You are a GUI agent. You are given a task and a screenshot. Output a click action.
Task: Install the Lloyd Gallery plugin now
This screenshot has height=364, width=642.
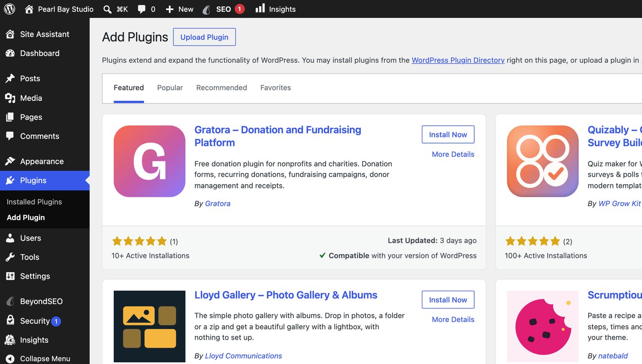click(448, 299)
